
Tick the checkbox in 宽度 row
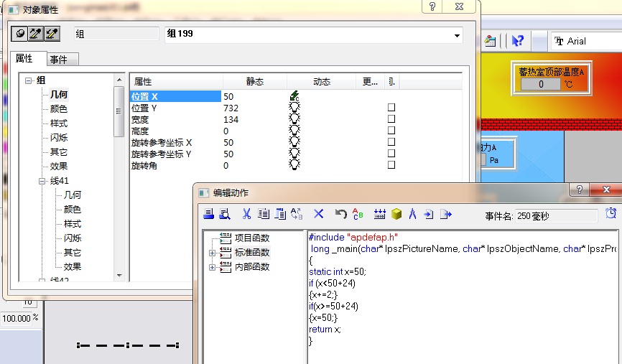coord(391,118)
